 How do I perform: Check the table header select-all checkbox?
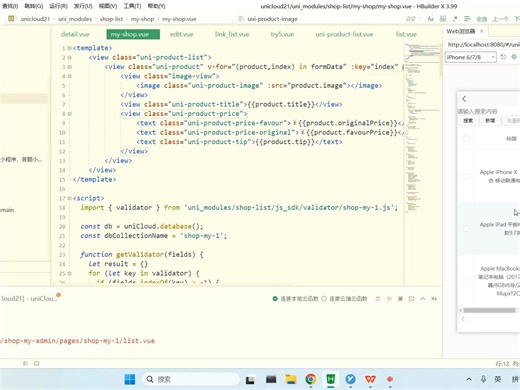point(466,138)
